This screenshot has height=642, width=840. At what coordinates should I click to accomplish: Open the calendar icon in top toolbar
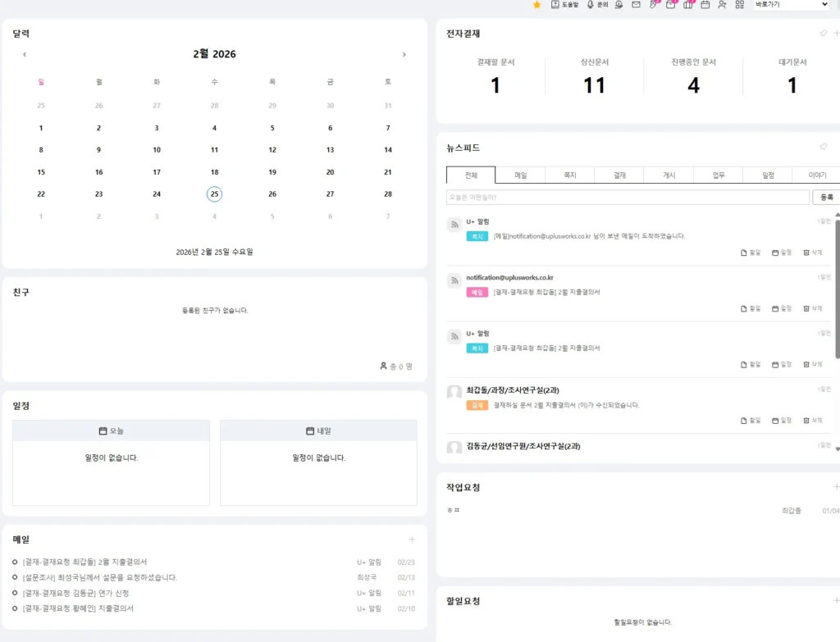pyautogui.click(x=705, y=5)
